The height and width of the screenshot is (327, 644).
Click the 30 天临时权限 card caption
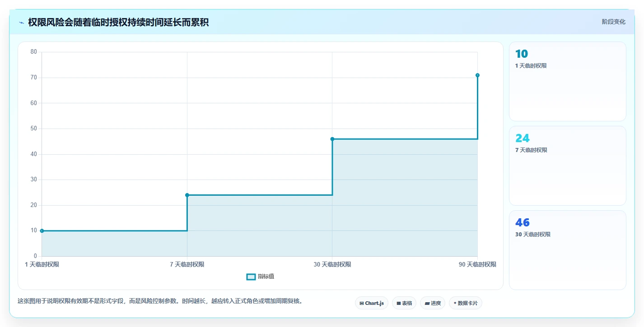(533, 235)
